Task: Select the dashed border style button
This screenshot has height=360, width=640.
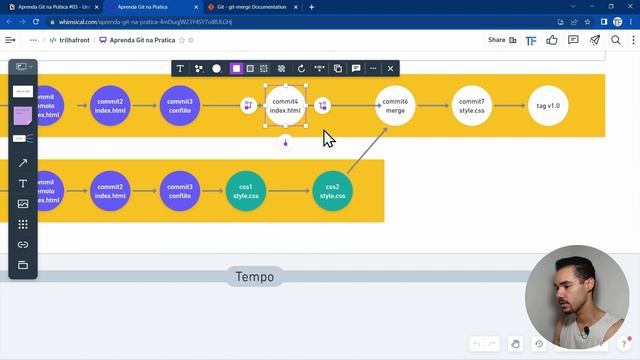Action: (x=264, y=69)
